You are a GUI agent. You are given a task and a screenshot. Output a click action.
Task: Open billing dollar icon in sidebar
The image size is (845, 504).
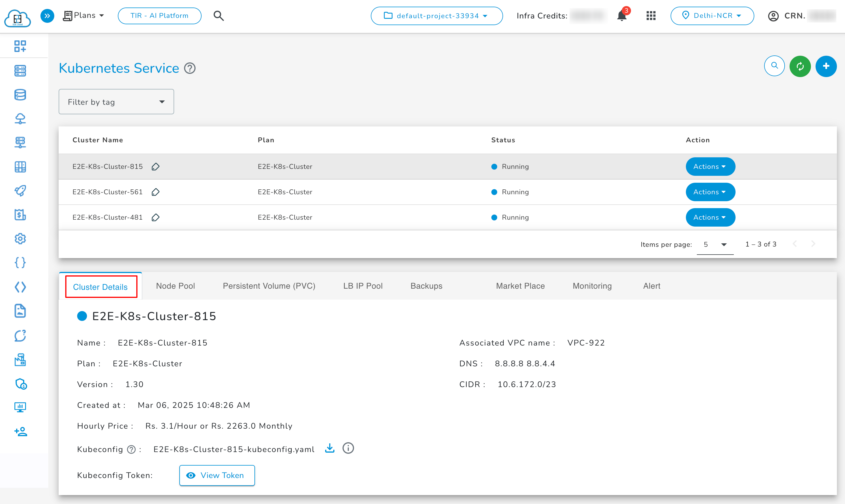click(20, 215)
